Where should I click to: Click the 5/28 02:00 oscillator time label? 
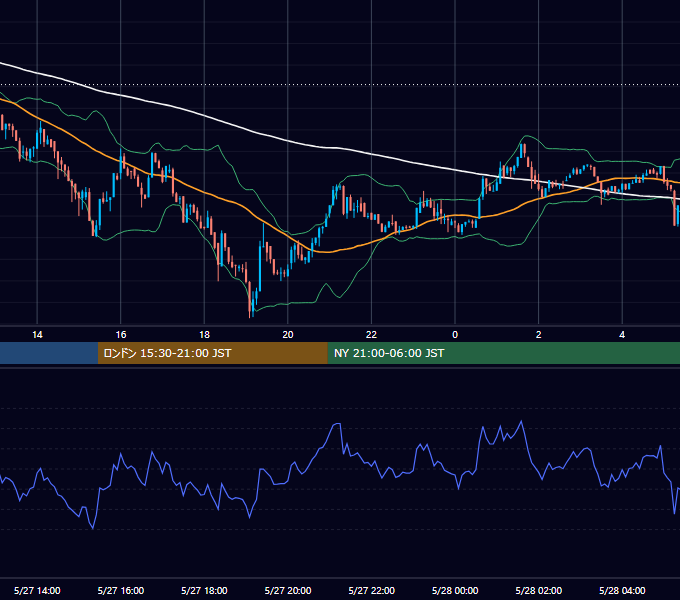tap(539, 590)
